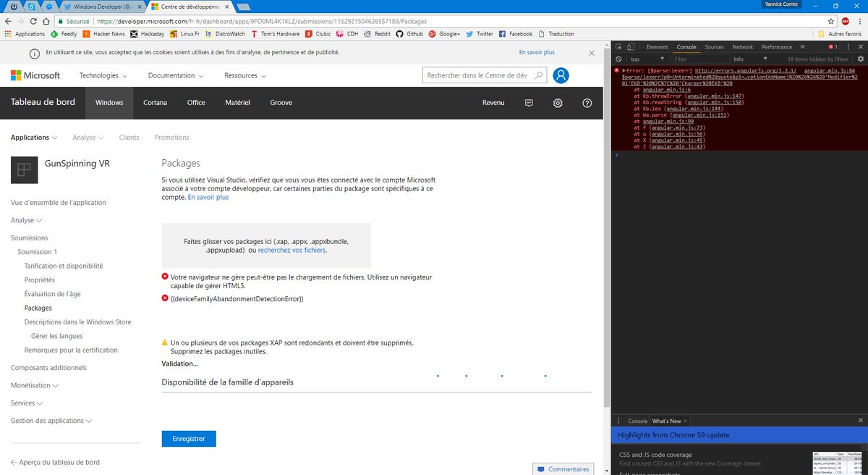The width and height of the screenshot is (868, 475).
Task: Expand the console Error message triangle
Action: [624, 70]
